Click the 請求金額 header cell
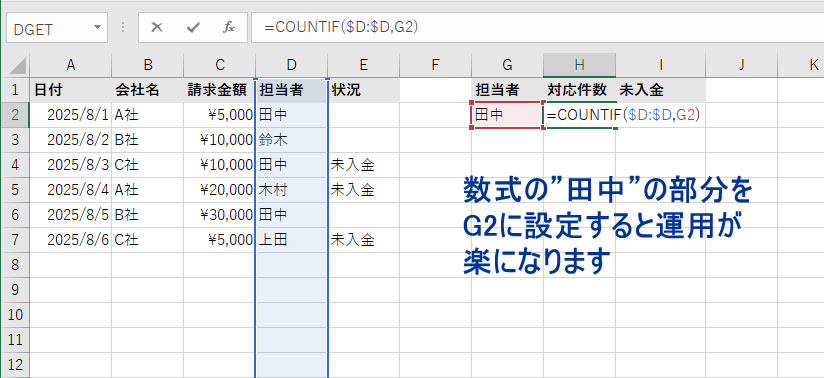Screen dimensions: 824x378 (220, 90)
